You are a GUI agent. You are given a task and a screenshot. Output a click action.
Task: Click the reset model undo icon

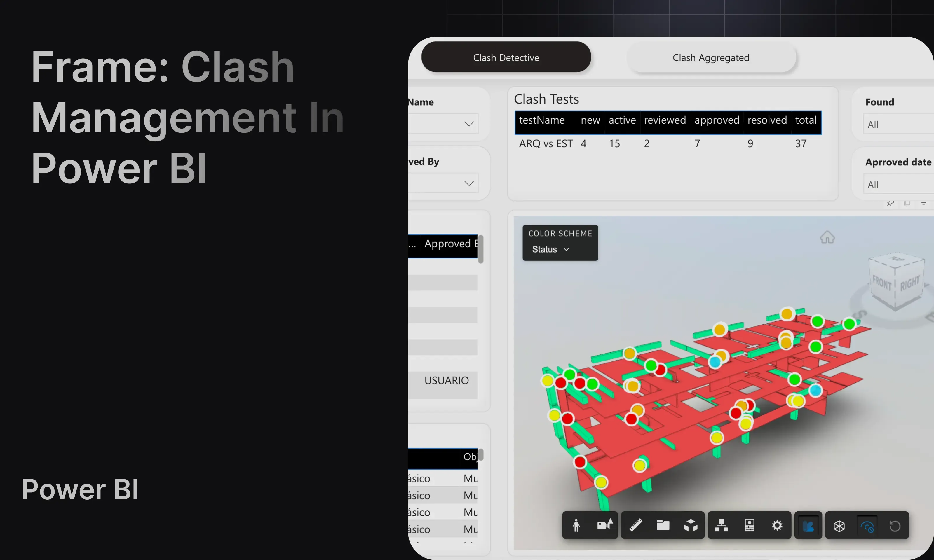click(x=895, y=526)
